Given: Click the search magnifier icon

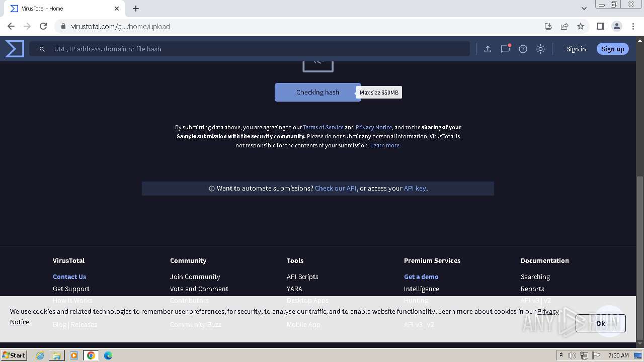Looking at the screenshot, I should tap(42, 49).
